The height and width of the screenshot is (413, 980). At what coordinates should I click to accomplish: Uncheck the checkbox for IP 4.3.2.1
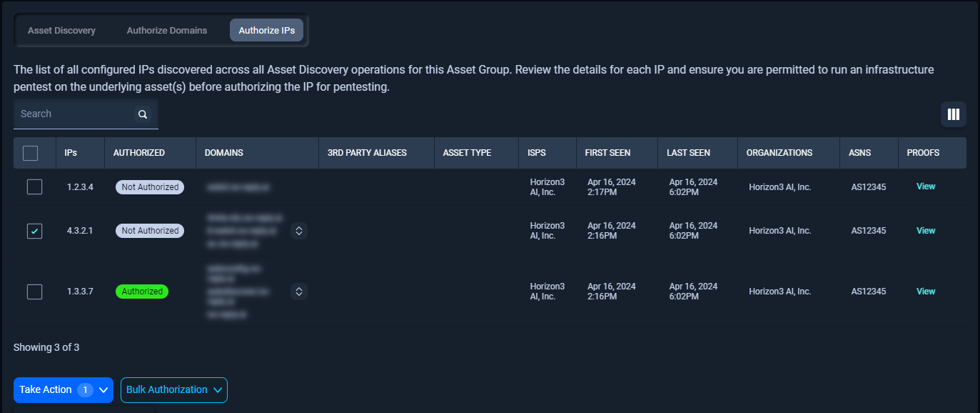pyautogui.click(x=34, y=230)
